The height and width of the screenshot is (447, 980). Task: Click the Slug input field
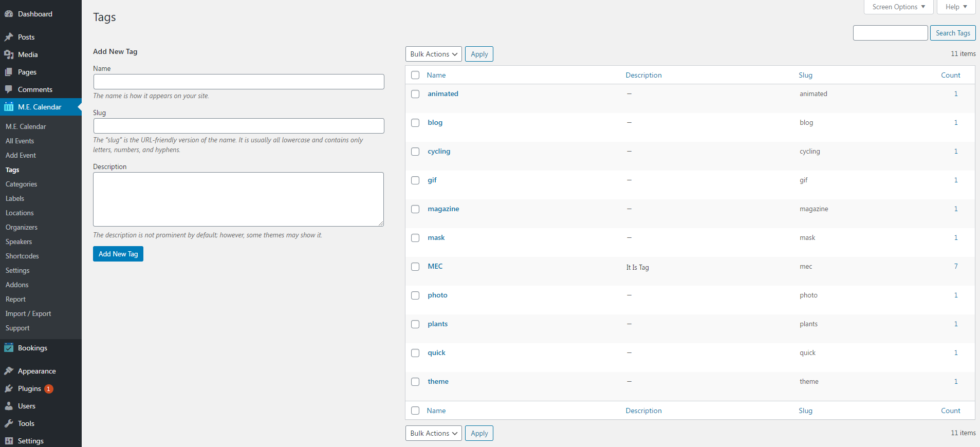pos(238,126)
